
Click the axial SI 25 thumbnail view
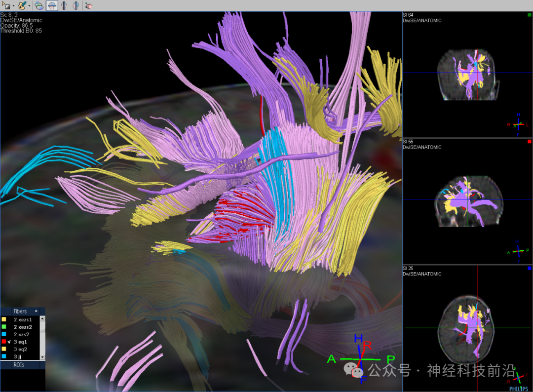(x=467, y=328)
